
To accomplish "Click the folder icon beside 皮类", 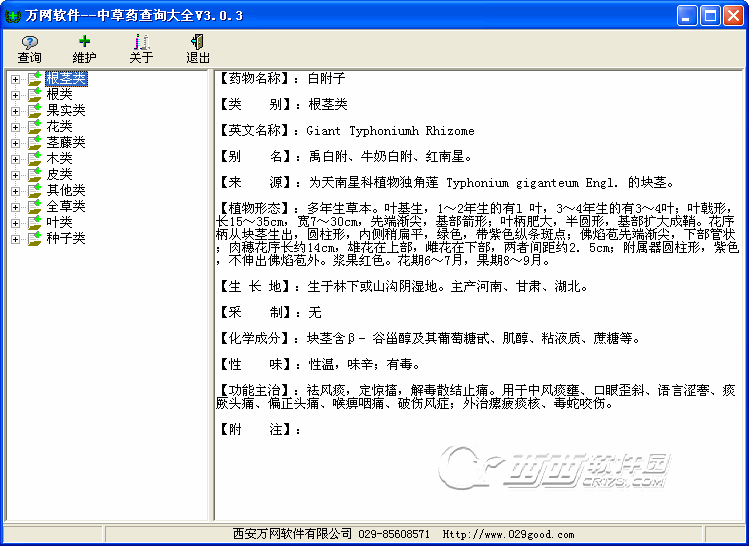I will [x=34, y=175].
